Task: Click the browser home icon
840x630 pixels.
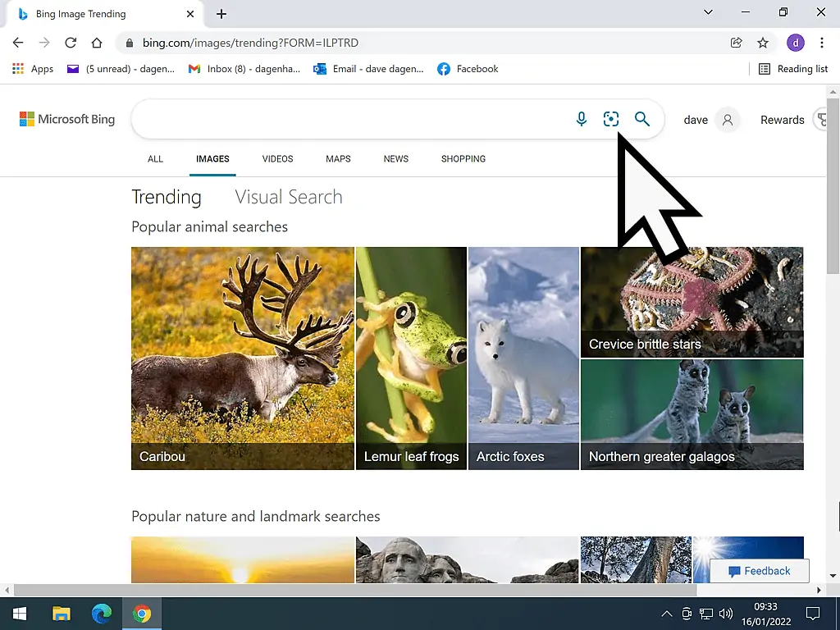Action: 97,43
